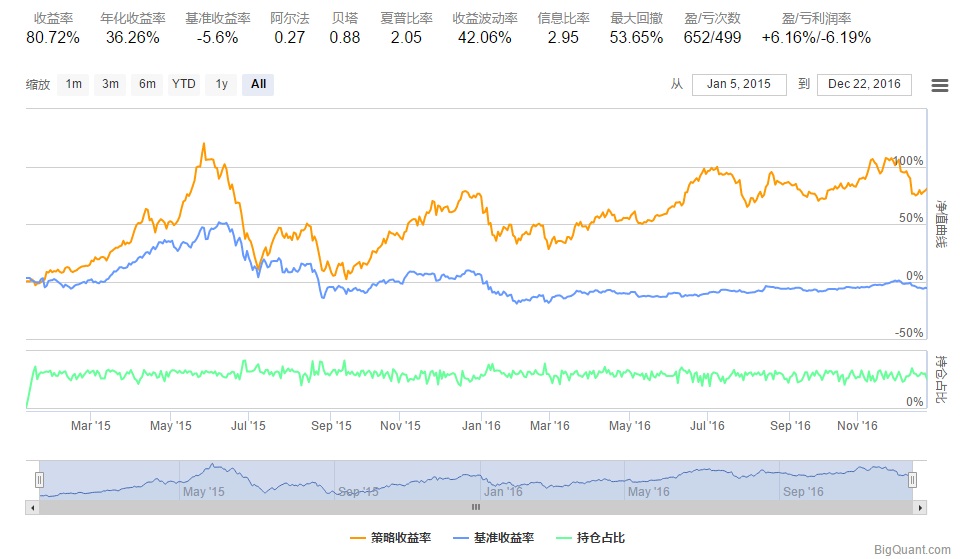The width and height of the screenshot is (960, 559).
Task: Grab the right navigator range handle
Action: [912, 480]
